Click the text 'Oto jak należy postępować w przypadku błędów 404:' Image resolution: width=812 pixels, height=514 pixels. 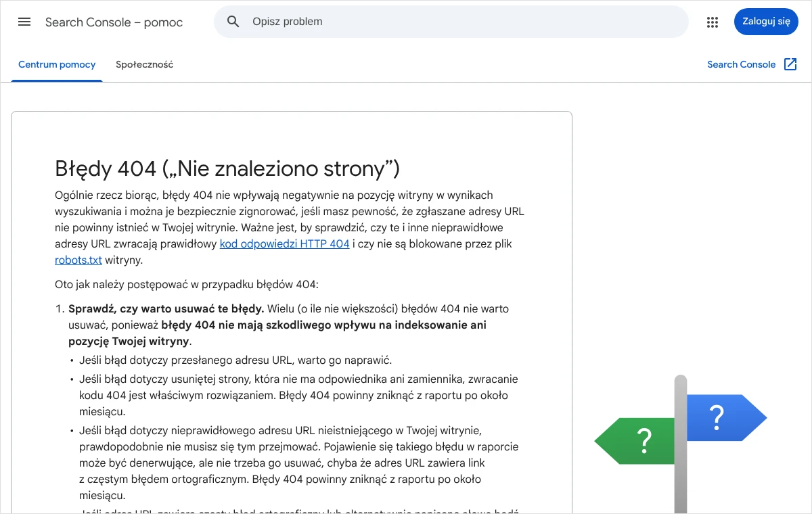coord(186,285)
